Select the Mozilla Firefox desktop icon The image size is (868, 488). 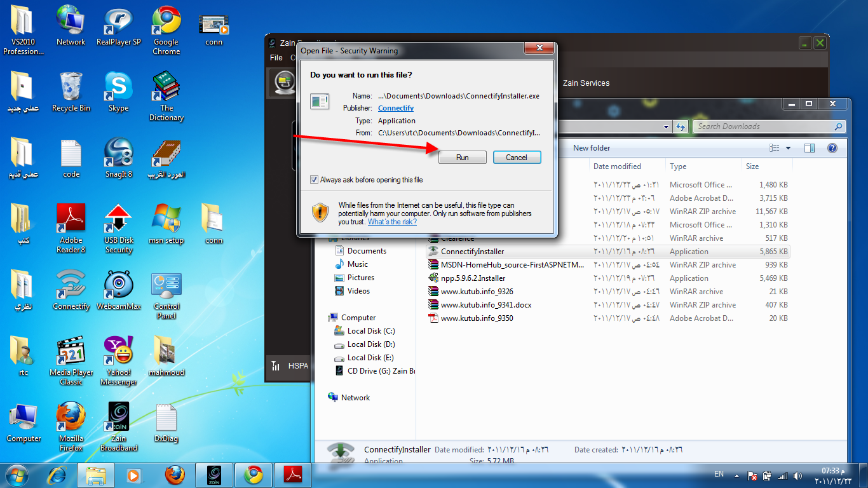pos(71,426)
